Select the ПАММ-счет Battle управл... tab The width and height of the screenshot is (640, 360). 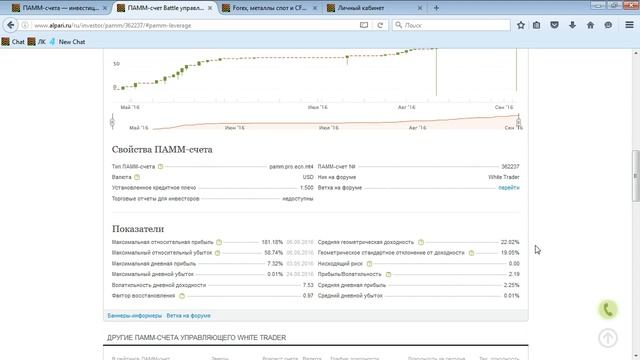click(164, 8)
